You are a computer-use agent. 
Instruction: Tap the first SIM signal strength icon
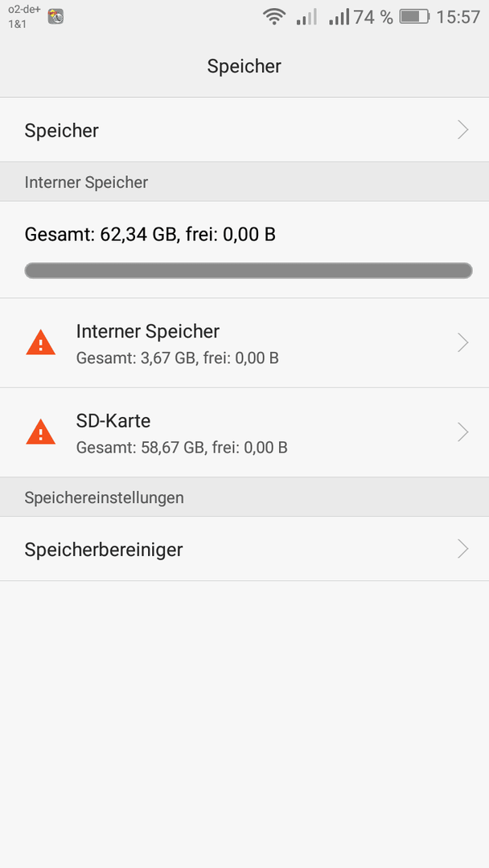[x=306, y=17]
